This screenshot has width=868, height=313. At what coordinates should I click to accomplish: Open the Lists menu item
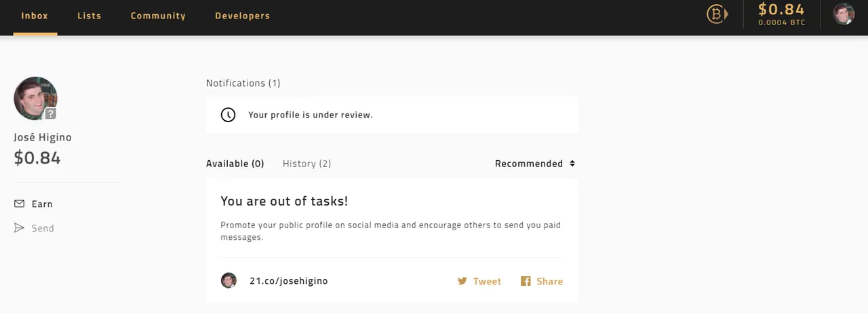click(90, 16)
